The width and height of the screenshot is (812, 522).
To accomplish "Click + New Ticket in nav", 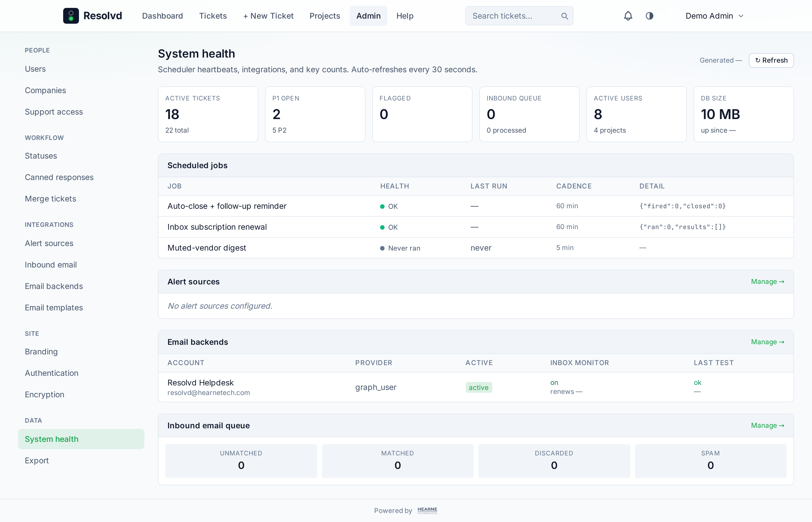I will pos(268,16).
